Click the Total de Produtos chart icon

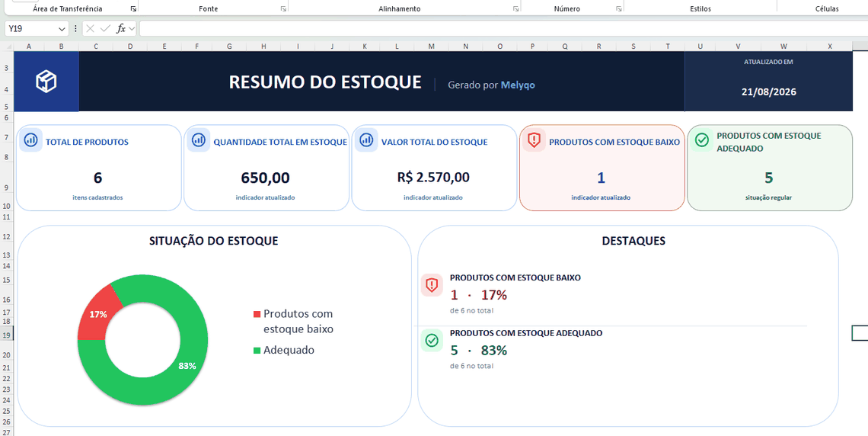point(31,140)
